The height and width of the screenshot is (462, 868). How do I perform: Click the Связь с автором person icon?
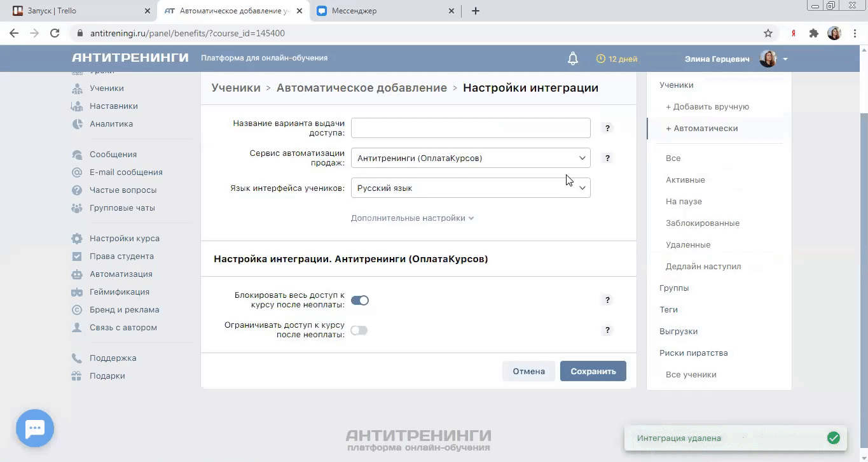pyautogui.click(x=77, y=328)
